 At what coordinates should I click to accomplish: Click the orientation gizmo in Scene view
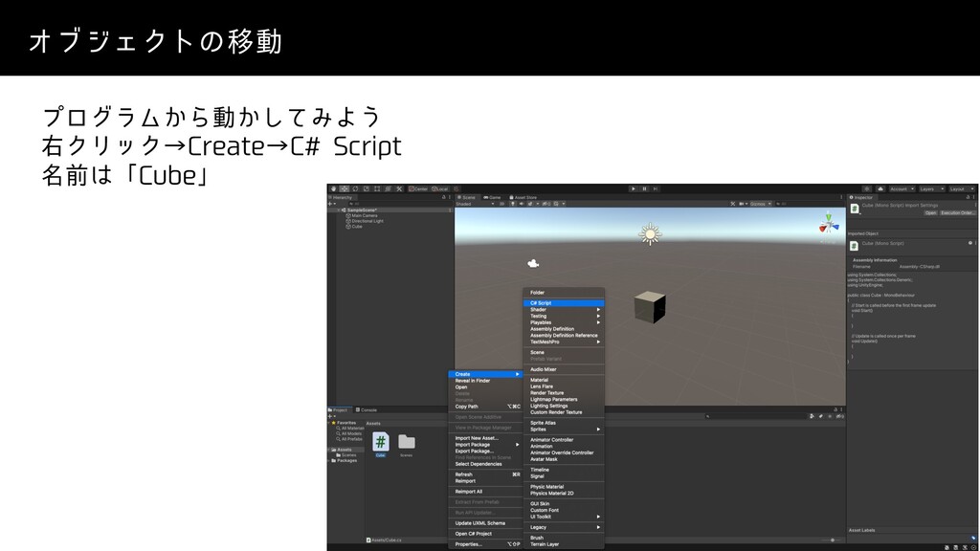pyautogui.click(x=829, y=223)
